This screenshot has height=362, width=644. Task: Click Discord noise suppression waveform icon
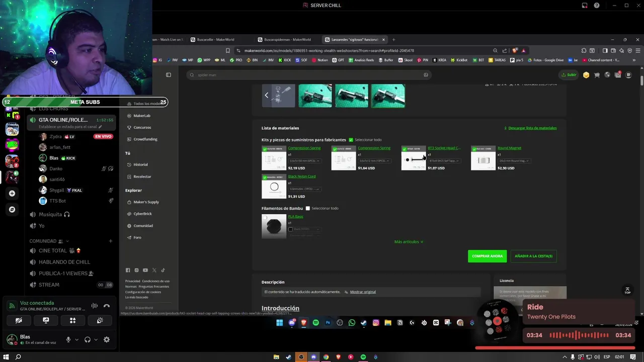[x=95, y=306]
